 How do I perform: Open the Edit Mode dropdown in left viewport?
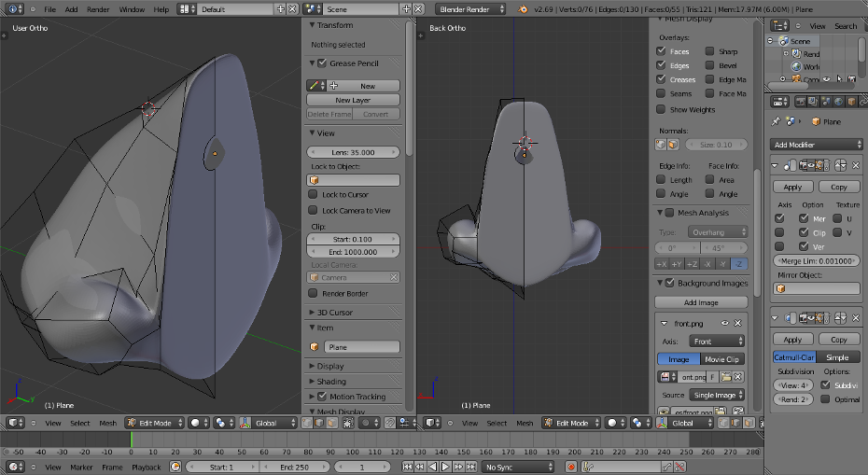(x=154, y=423)
